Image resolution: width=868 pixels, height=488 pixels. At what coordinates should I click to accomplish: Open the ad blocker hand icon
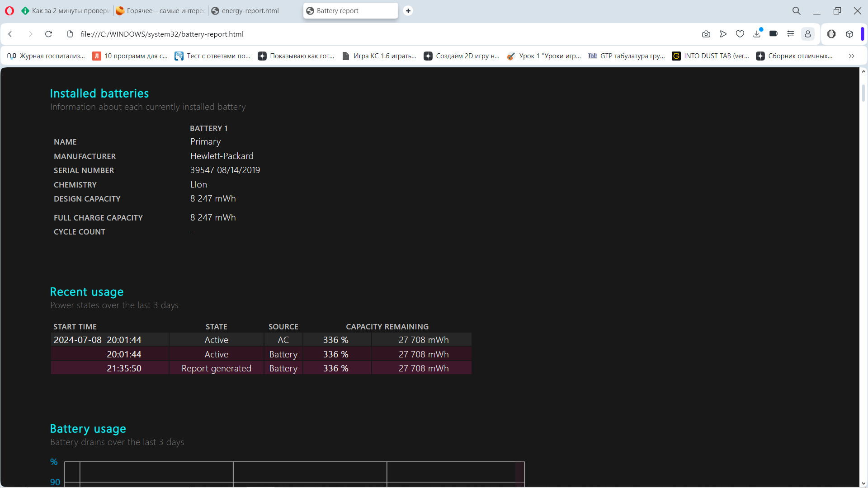coord(831,34)
